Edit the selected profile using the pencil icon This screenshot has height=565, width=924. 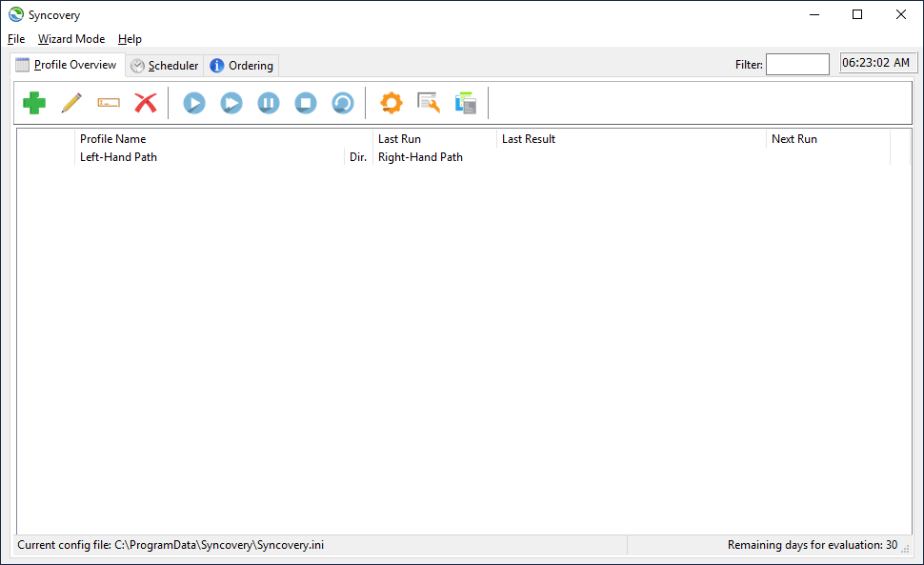71,102
